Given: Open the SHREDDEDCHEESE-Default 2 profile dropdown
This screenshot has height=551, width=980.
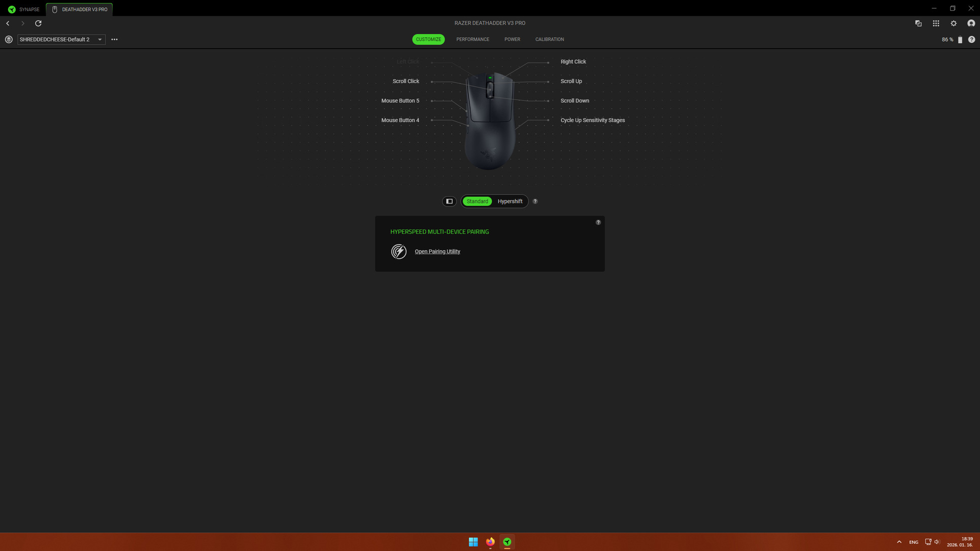Looking at the screenshot, I should [61, 40].
